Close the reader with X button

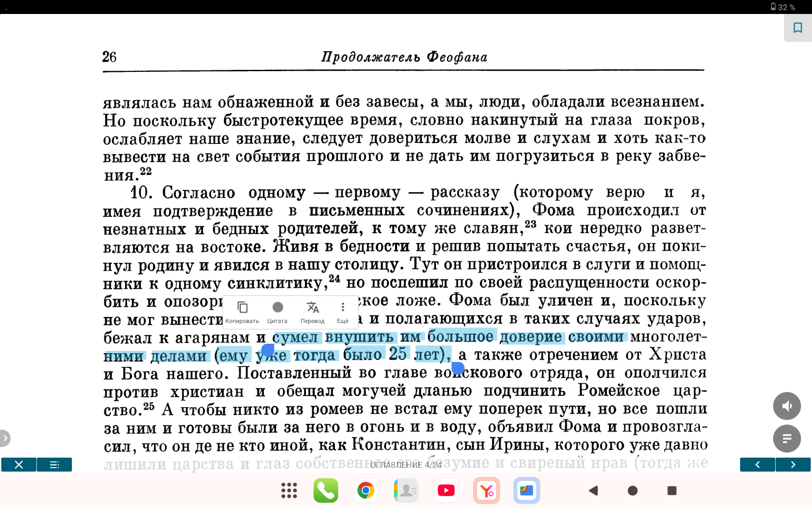point(19,465)
